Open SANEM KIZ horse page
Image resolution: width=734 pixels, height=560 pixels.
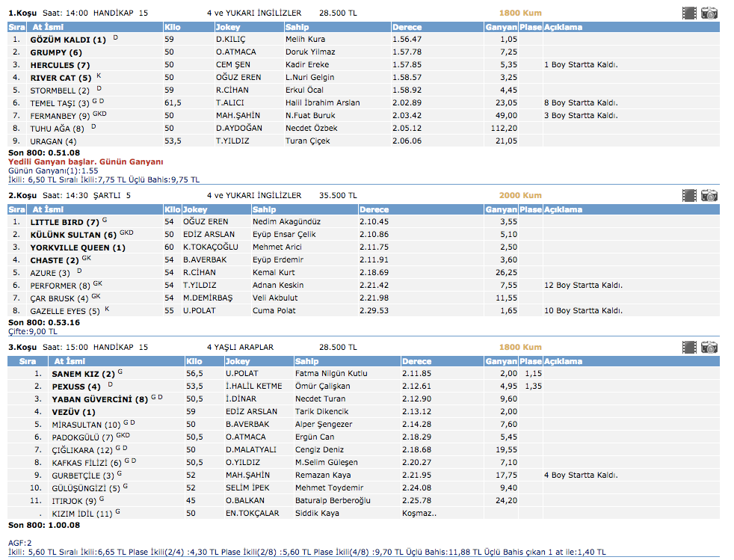77,374
